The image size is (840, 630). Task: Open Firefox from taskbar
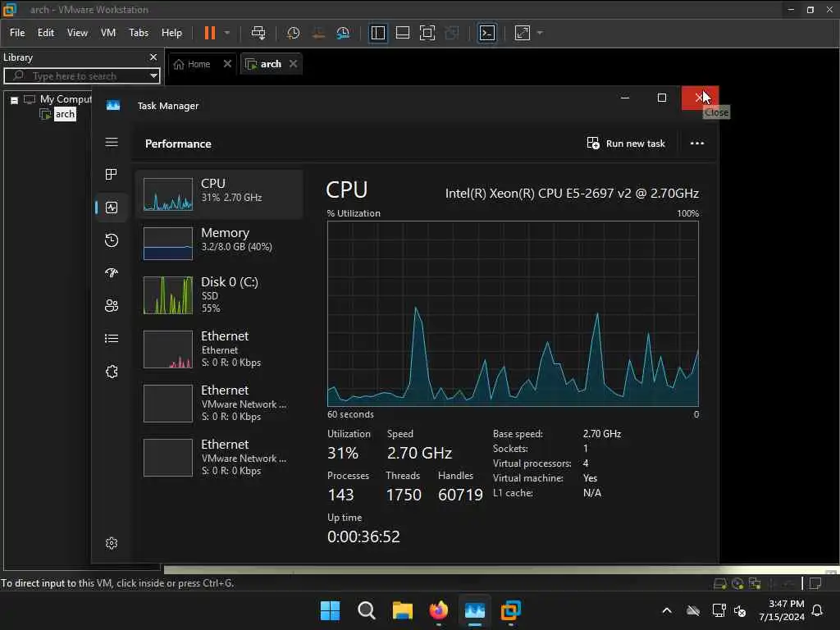[439, 610]
